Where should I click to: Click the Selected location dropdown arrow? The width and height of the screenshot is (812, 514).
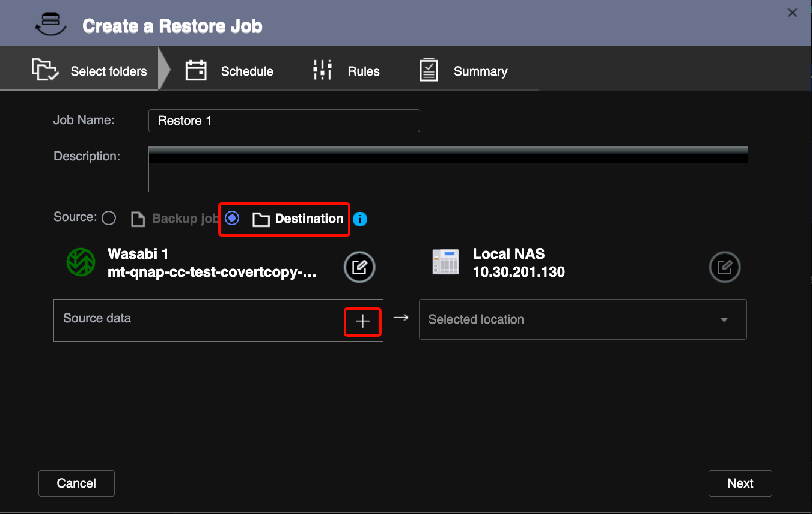pos(724,320)
